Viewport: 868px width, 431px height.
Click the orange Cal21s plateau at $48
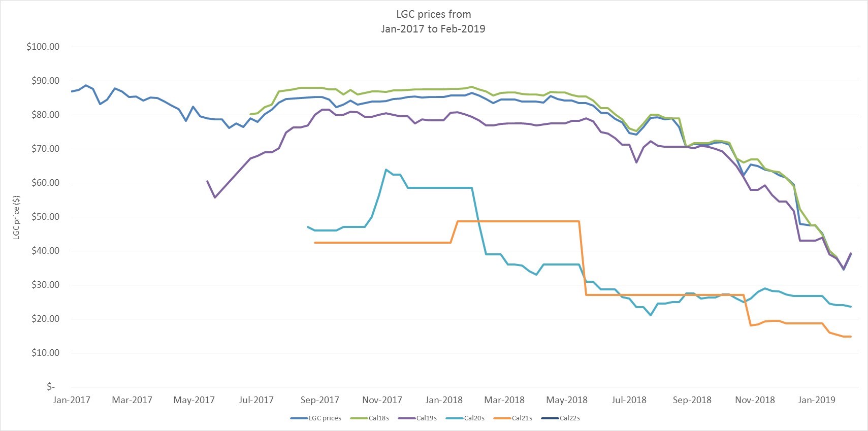pyautogui.click(x=518, y=221)
